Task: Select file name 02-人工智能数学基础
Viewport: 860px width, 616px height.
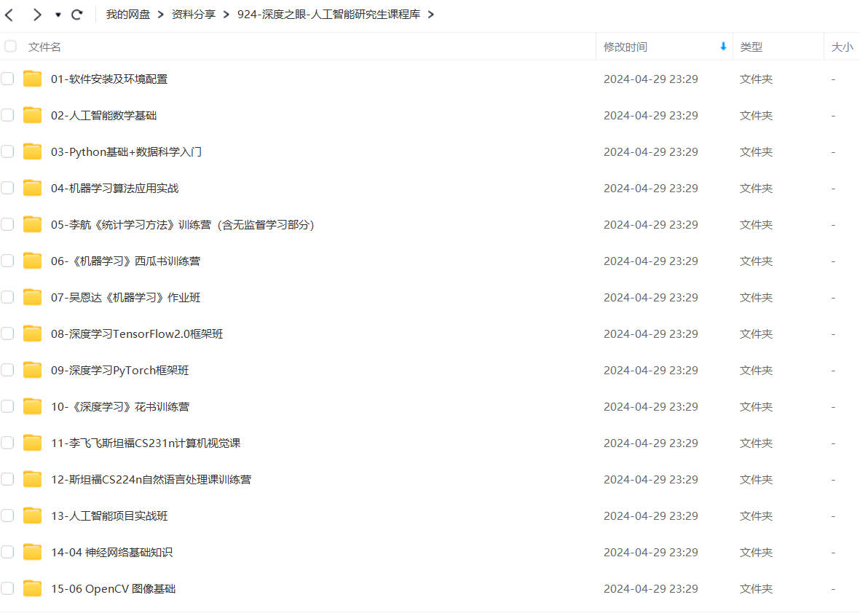Action: point(103,116)
